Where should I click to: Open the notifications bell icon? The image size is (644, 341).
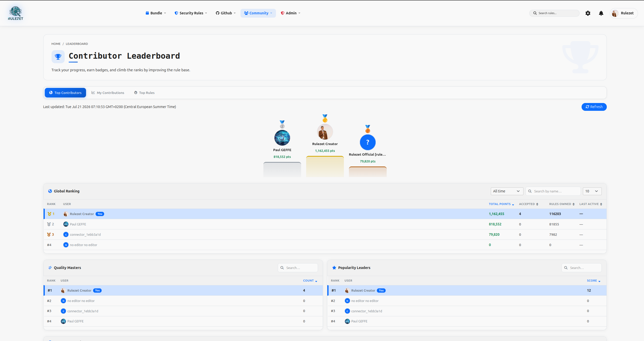(601, 13)
